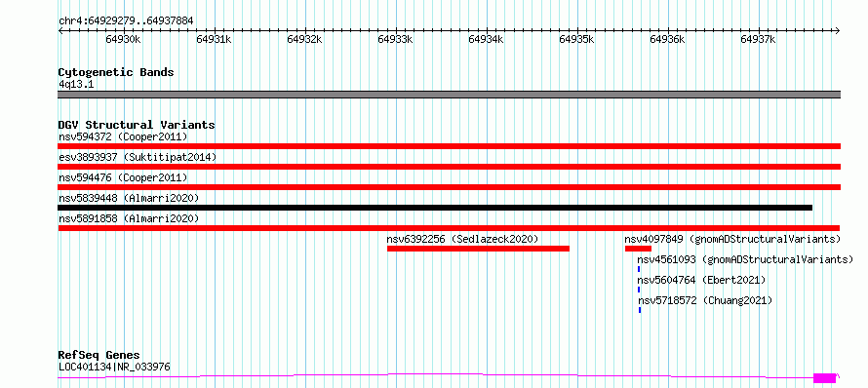Select the nsv6392256 (Sedlazeck2020) variant bar

pyautogui.click(x=478, y=249)
